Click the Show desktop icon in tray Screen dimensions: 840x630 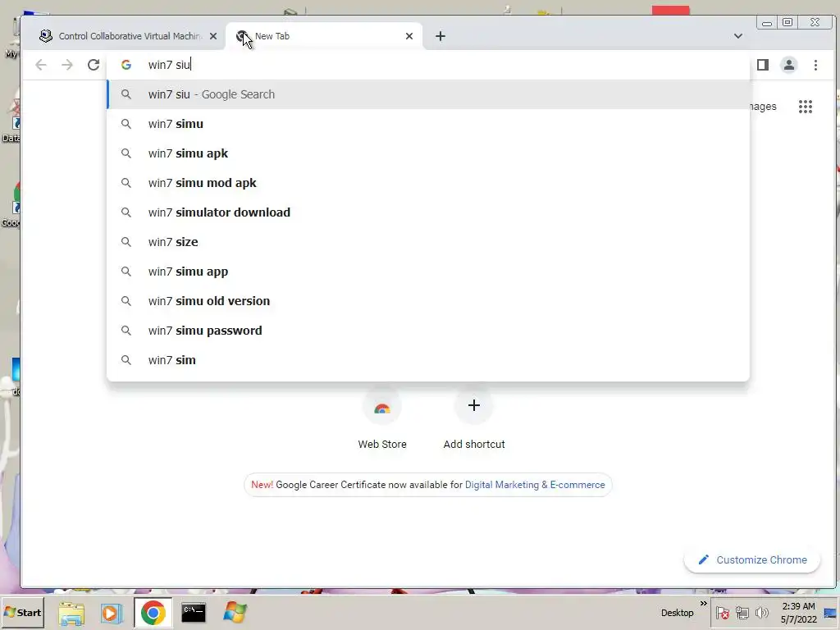point(831,613)
